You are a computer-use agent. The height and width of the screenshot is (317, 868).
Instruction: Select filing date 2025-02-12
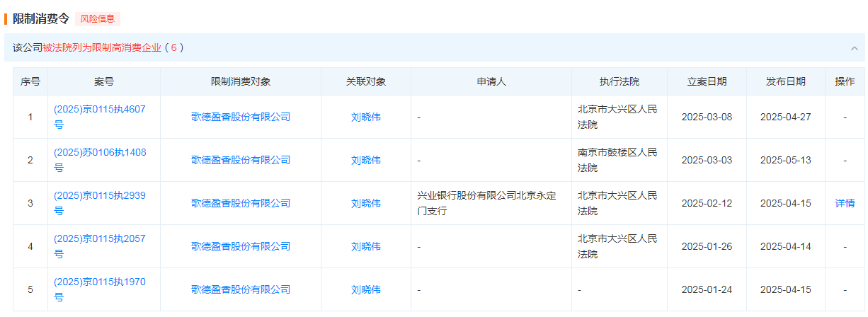pos(707,203)
